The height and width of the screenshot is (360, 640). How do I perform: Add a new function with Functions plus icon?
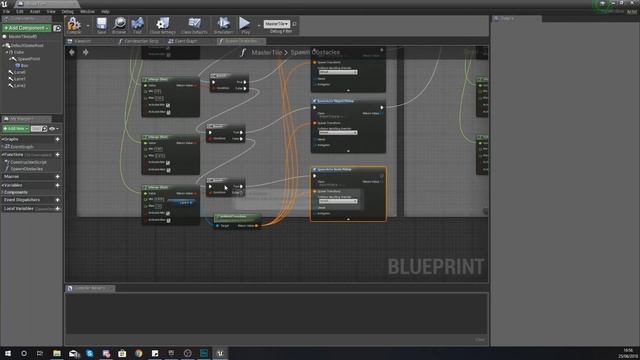point(58,155)
